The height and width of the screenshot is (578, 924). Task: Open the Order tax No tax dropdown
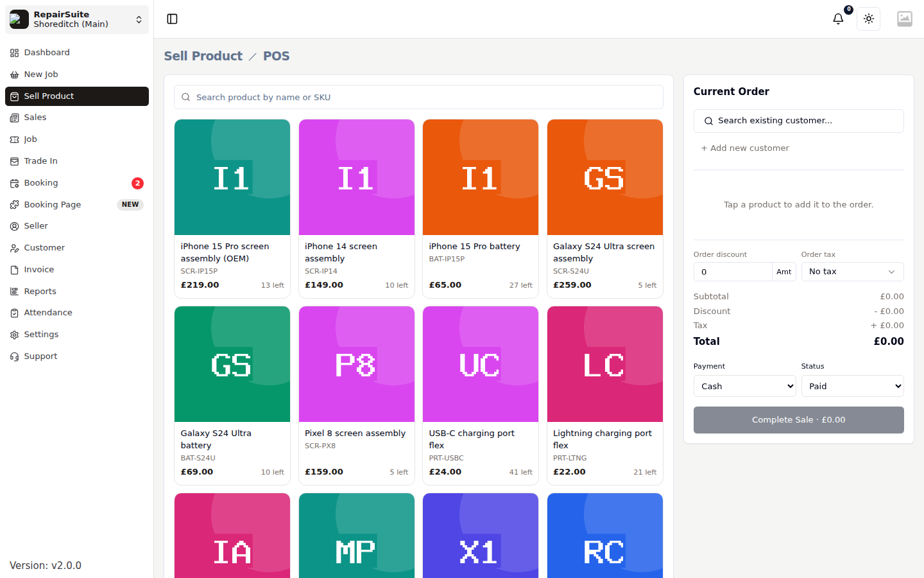[852, 272]
